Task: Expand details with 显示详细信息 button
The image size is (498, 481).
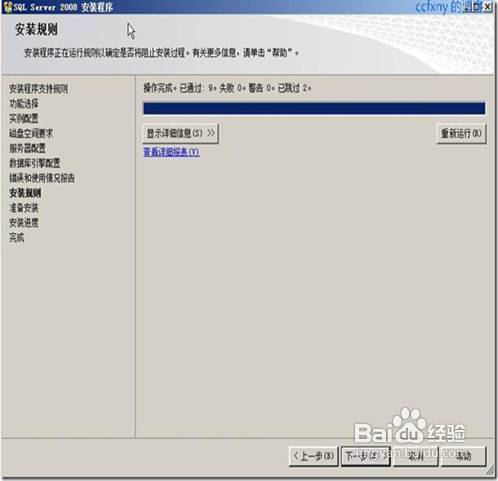Action: [180, 134]
